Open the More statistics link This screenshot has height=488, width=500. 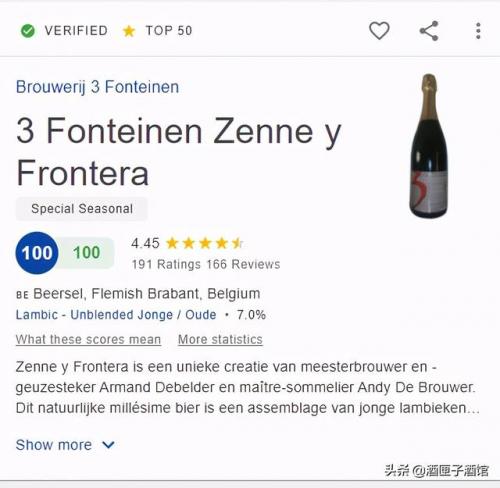point(220,339)
